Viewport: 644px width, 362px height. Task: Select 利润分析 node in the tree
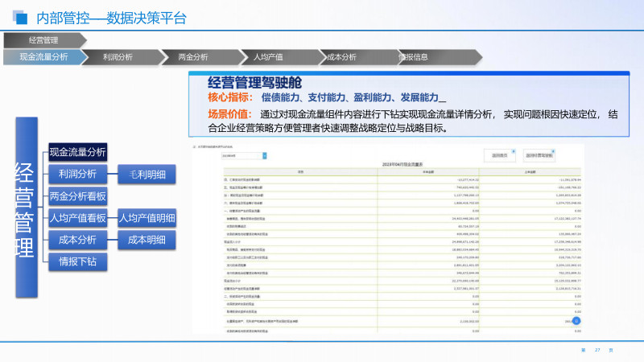click(x=77, y=174)
